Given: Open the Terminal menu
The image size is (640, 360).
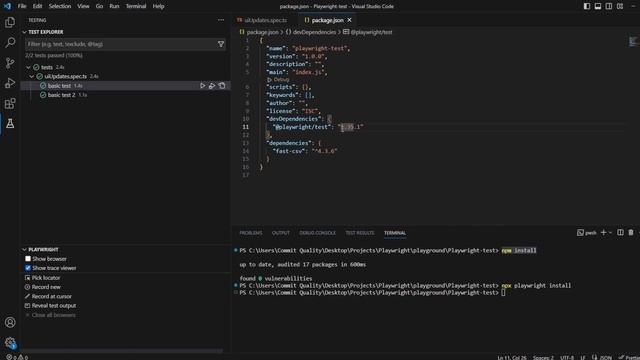Looking at the screenshot, I should (x=136, y=6).
